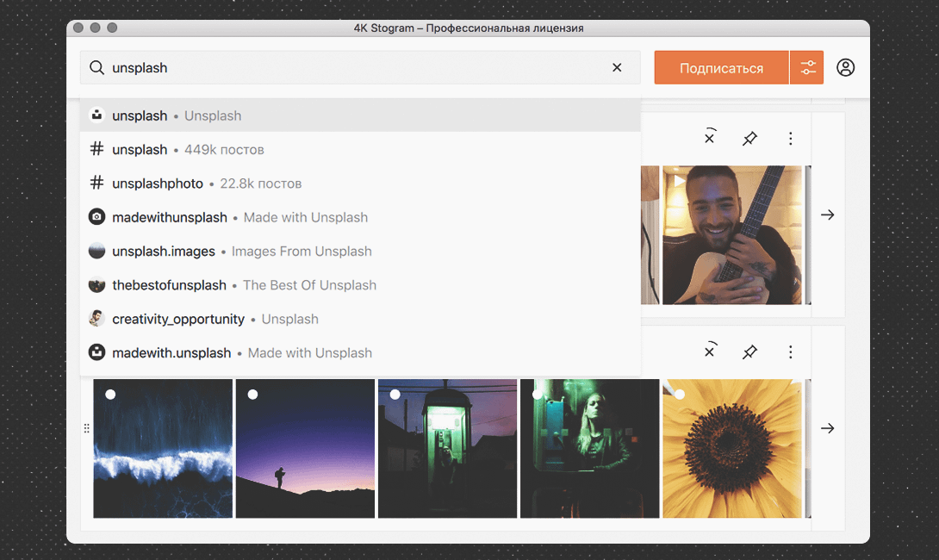Choose the #unsplashphoto hashtag suggestion
Viewport: 939px width, 560px height.
(x=360, y=184)
